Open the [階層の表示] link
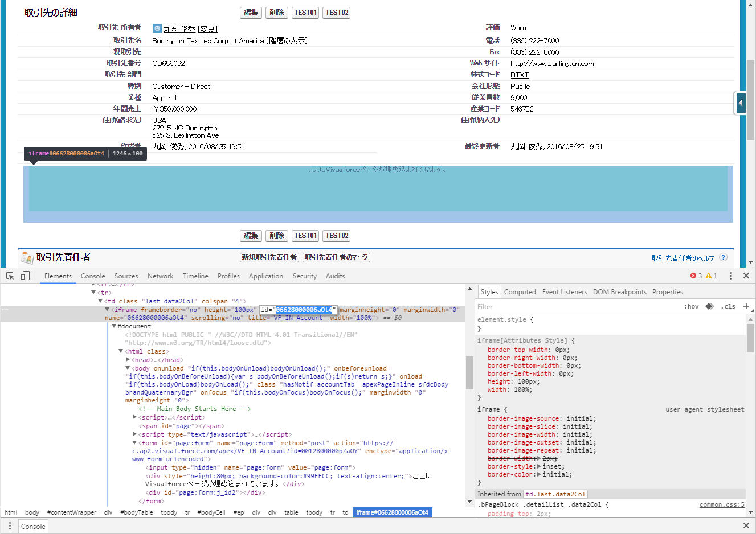 click(287, 41)
